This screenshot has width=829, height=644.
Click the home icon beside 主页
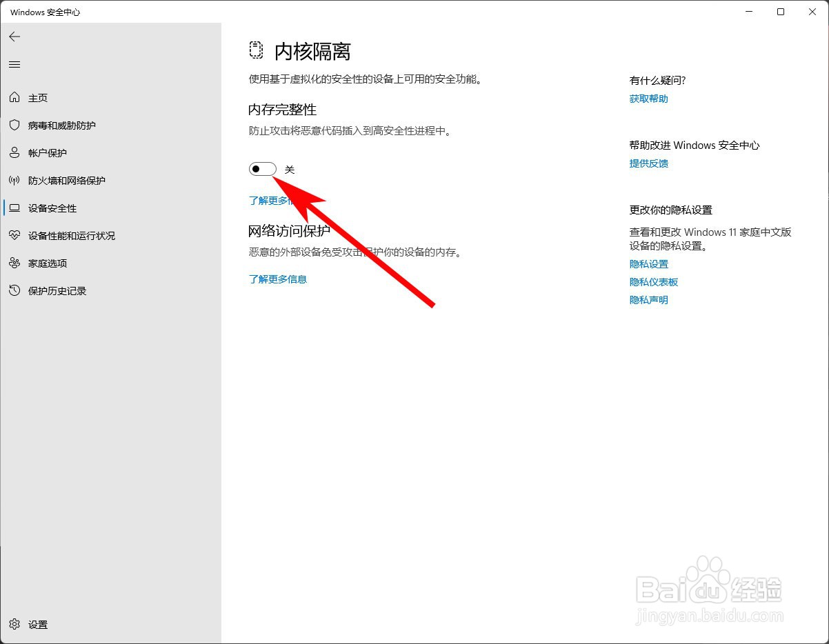14,98
